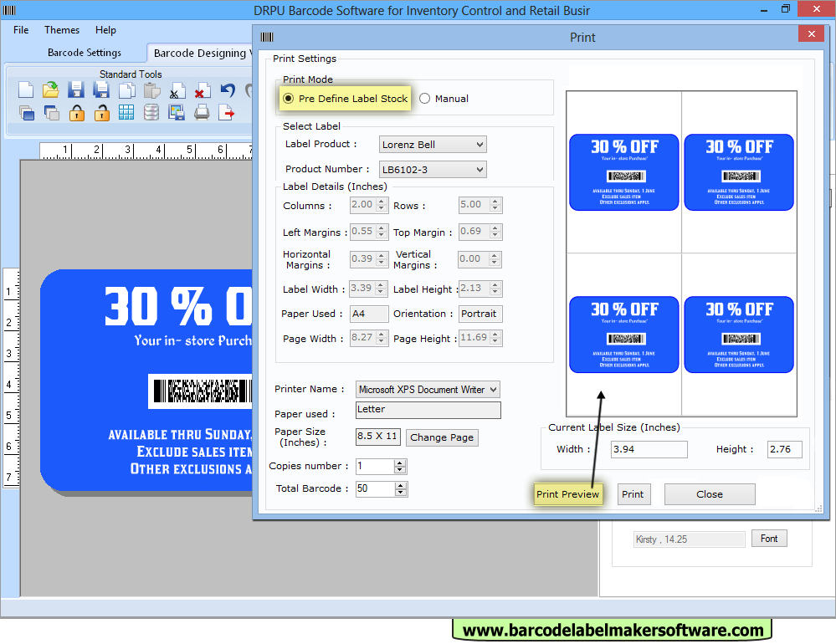Image resolution: width=836 pixels, height=644 pixels.
Task: Open the Printer Name dropdown
Action: pos(493,389)
